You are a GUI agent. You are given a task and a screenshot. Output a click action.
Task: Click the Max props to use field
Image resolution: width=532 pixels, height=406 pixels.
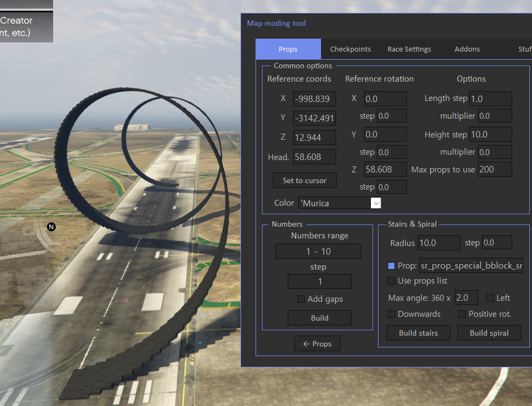[x=494, y=169]
